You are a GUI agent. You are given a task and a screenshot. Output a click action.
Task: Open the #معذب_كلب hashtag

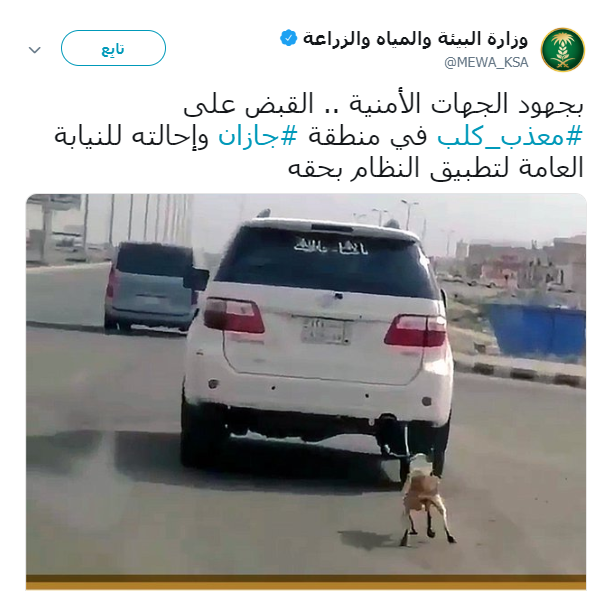point(510,137)
